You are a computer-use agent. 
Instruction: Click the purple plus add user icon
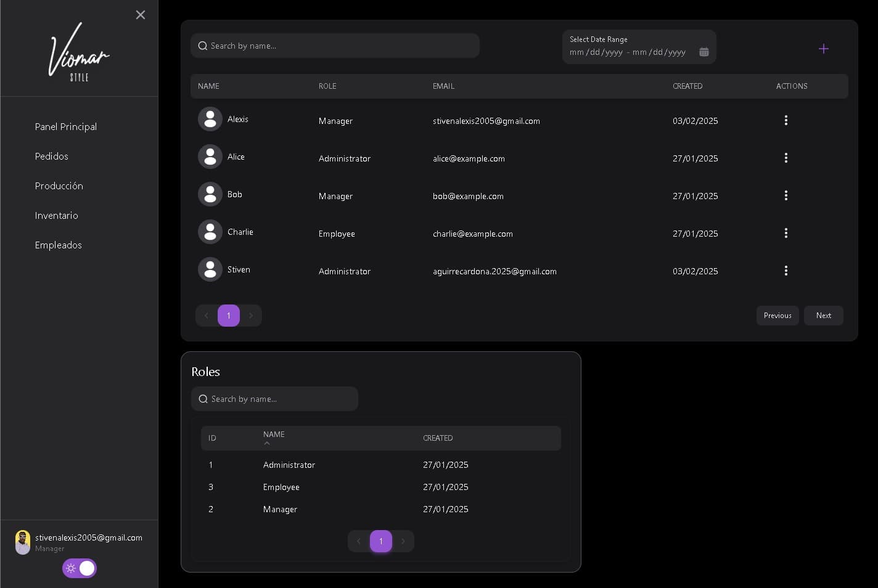823,49
